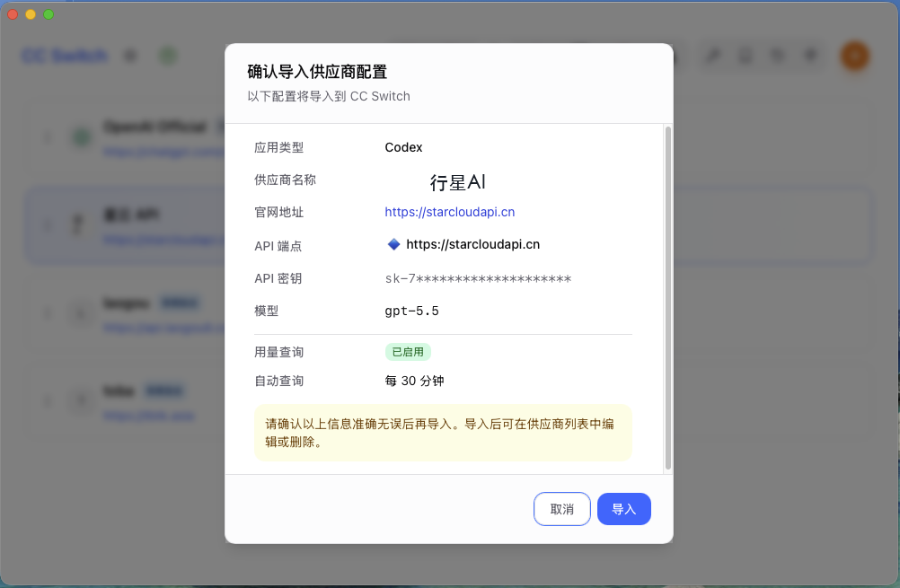Image resolution: width=900 pixels, height=588 pixels.
Task: Click the masked API key sk-7*** value
Action: (478, 279)
